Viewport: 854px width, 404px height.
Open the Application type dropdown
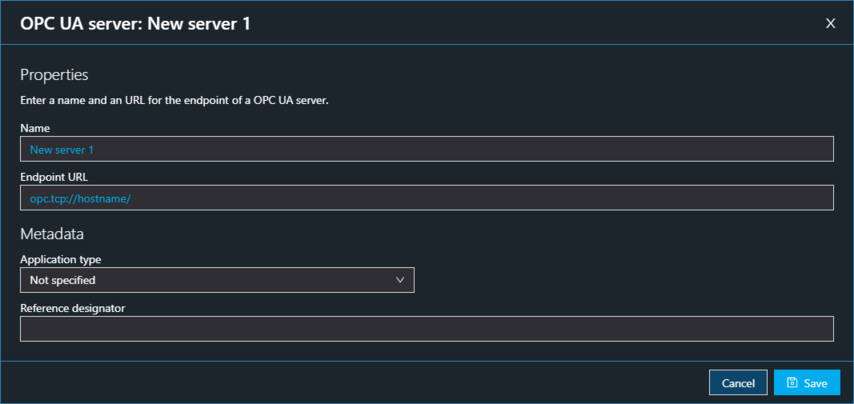217,280
